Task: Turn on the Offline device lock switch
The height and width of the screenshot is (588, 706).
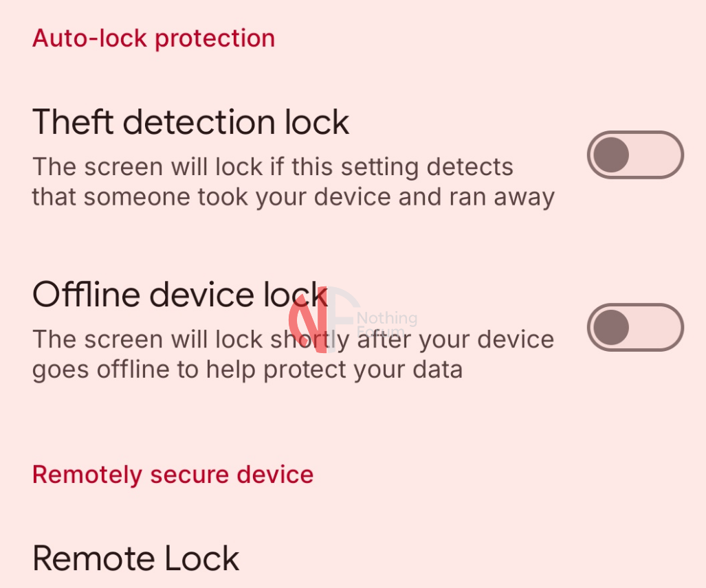Action: click(635, 327)
